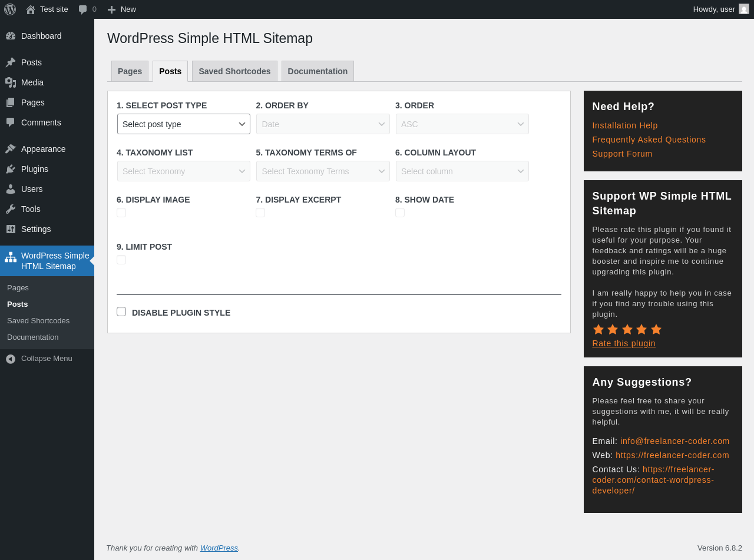The height and width of the screenshot is (560, 754).
Task: Open the Order By Date dropdown
Action: coord(323,124)
